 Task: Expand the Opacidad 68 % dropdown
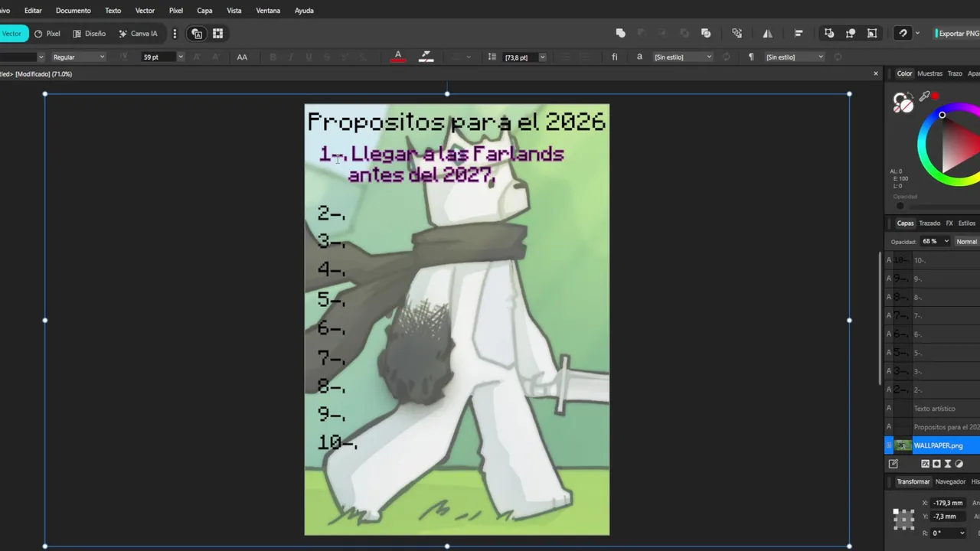coord(946,242)
